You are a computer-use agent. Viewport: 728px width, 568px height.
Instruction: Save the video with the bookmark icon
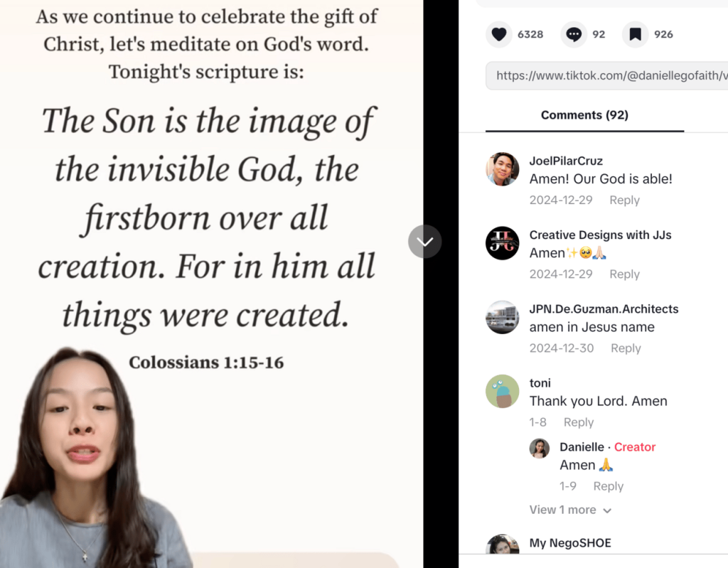[635, 34]
